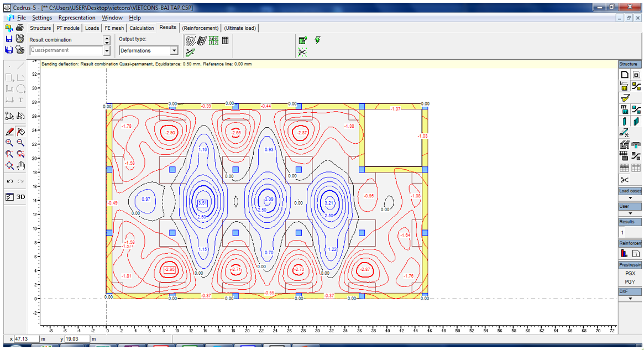This screenshot has height=350, width=644.
Task: Click the yellow beam icon in Structure panel
Action: click(x=625, y=98)
